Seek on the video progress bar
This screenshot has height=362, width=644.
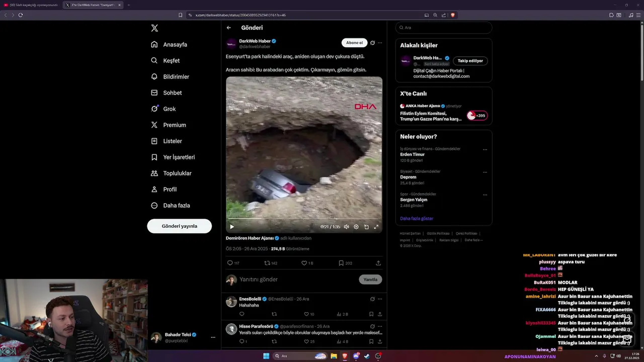point(304,219)
